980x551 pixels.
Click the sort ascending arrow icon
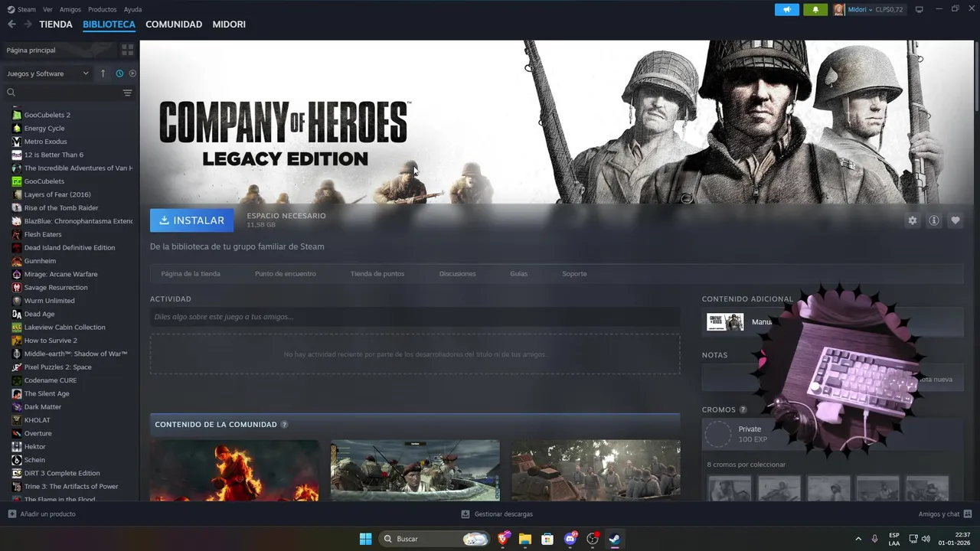pos(103,73)
